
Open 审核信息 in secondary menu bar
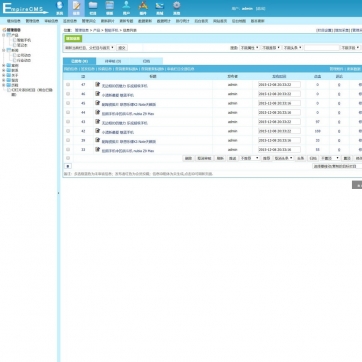tap(51, 21)
